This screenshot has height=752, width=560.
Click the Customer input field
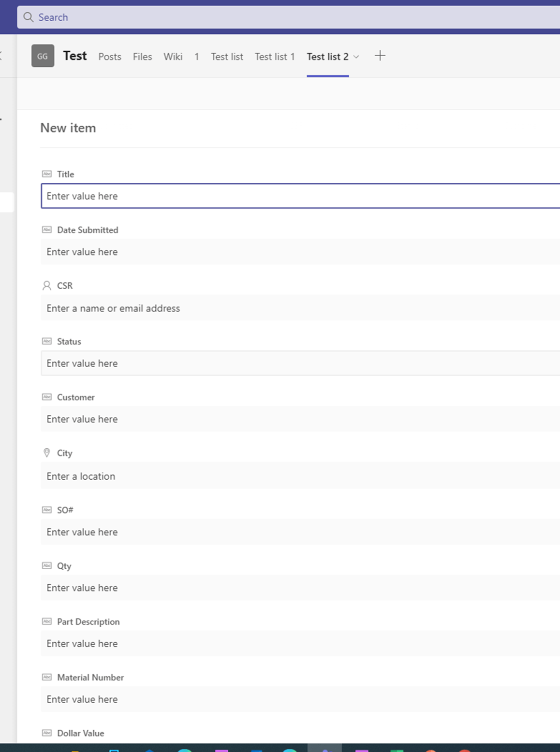[x=300, y=419]
